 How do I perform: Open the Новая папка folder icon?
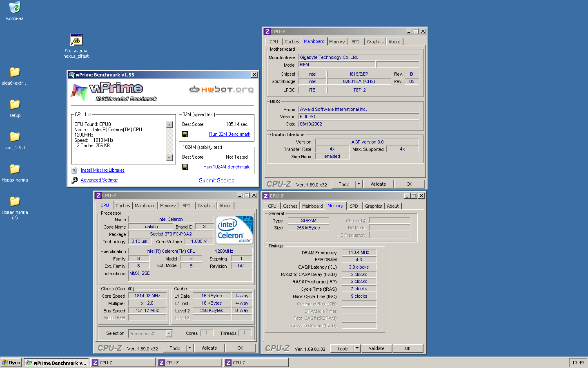[x=15, y=169]
